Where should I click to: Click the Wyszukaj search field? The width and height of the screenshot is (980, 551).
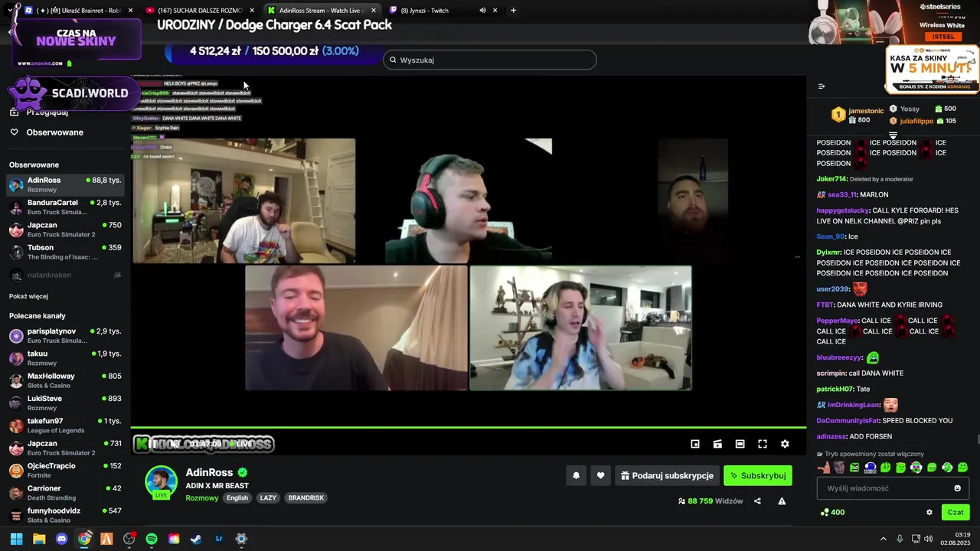490,60
